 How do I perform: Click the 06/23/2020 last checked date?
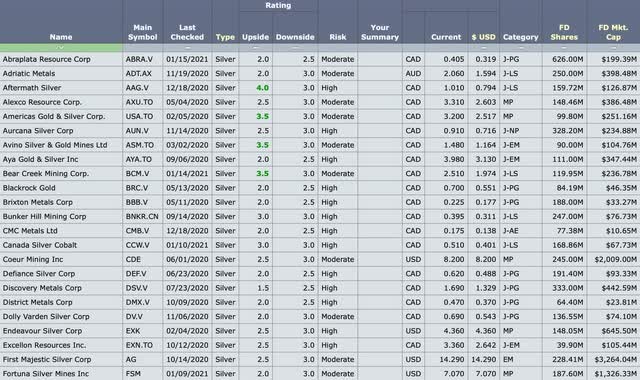[x=187, y=273]
